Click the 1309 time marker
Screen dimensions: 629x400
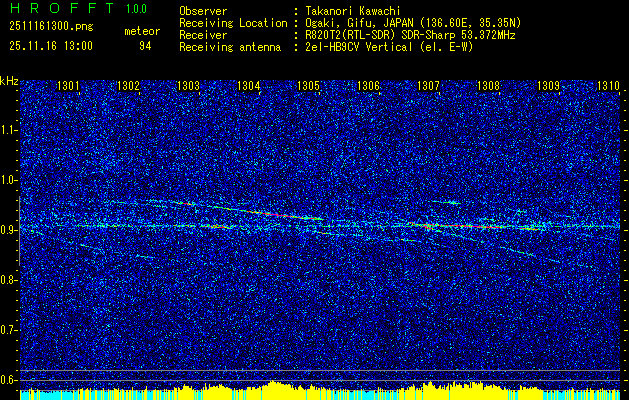[x=549, y=86]
